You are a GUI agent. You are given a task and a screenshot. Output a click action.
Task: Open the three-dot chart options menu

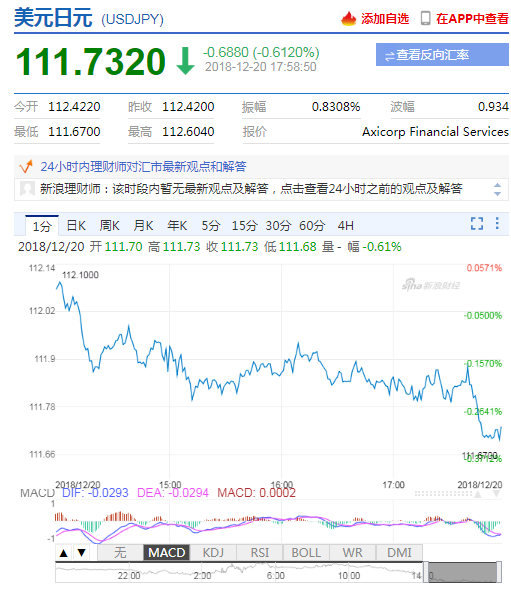497,223
